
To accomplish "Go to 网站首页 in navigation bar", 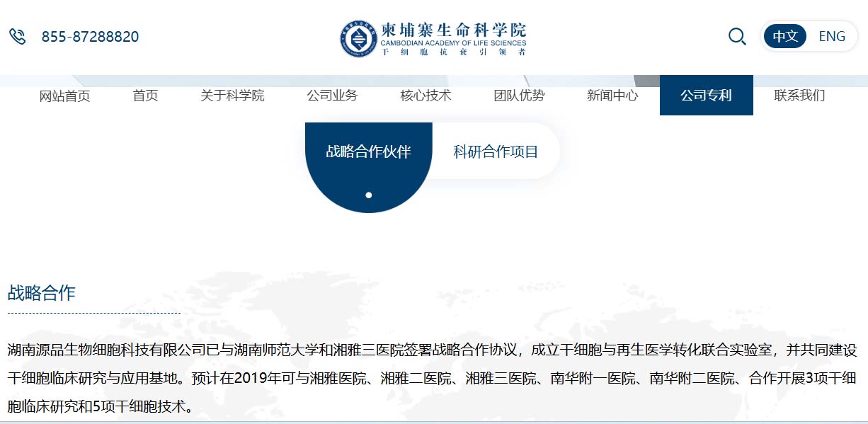I will pyautogui.click(x=64, y=96).
